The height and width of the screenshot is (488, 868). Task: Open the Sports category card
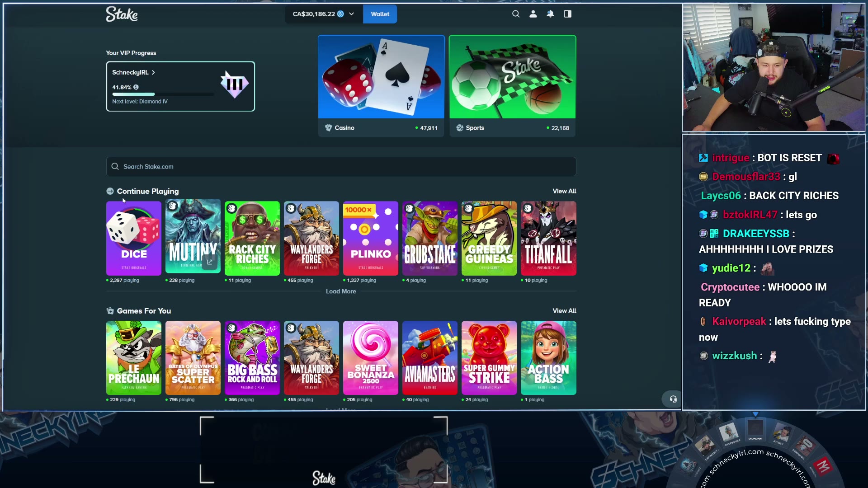(512, 86)
